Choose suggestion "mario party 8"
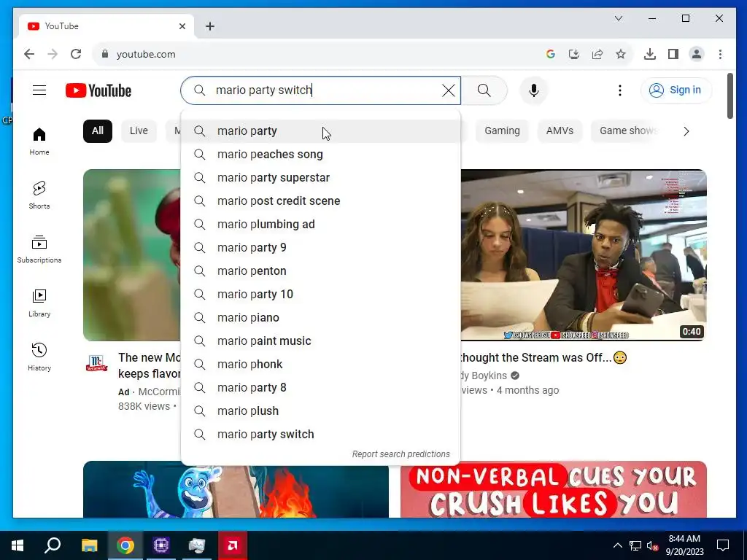747x560 pixels. point(321,388)
